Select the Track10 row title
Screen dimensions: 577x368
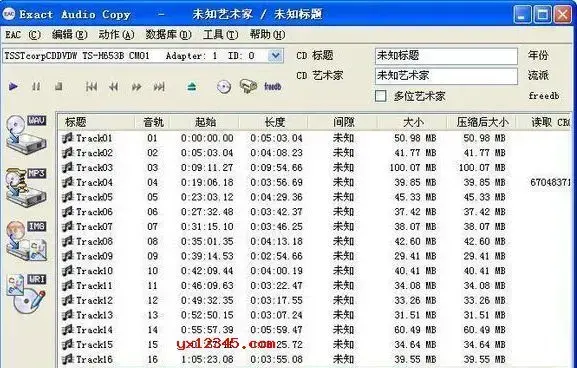[x=94, y=271]
